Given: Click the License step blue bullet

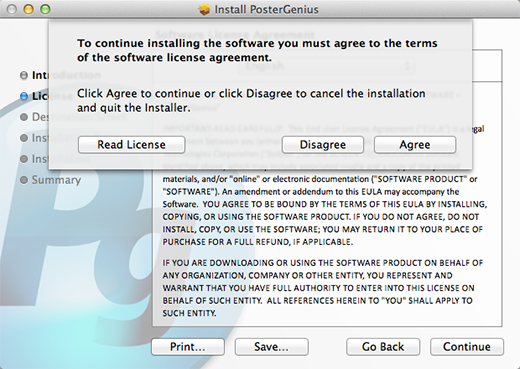Looking at the screenshot, I should tap(24, 96).
